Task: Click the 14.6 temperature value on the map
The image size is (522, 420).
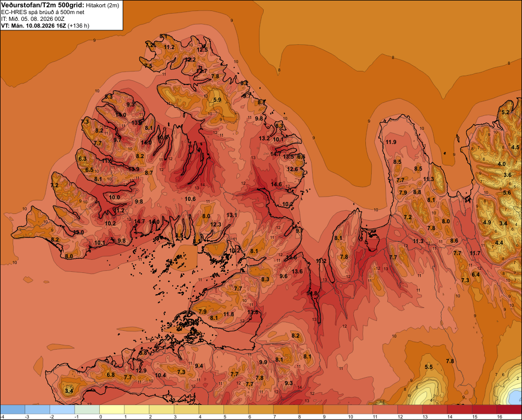Action: point(276,184)
